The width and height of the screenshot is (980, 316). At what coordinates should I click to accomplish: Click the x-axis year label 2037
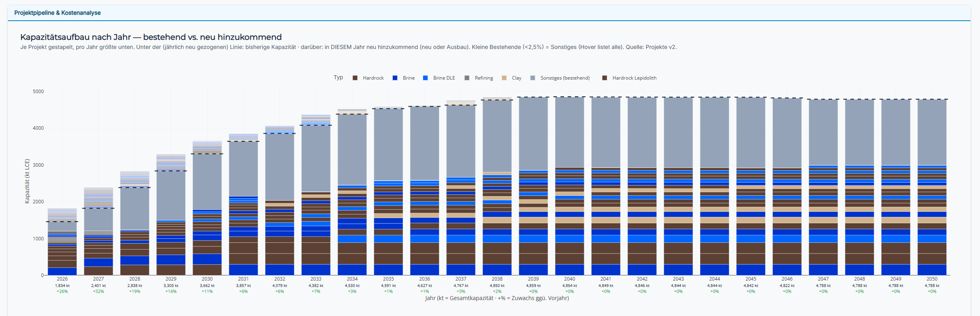(x=461, y=279)
